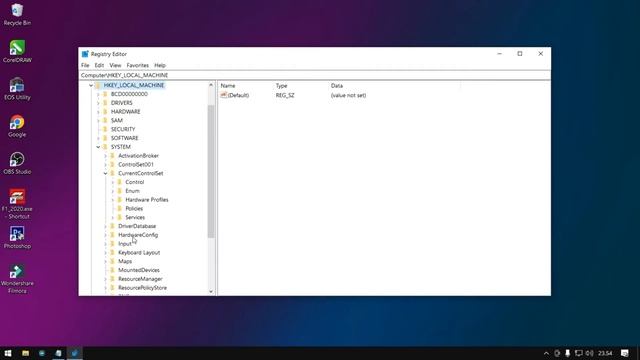This screenshot has width=640, height=360.
Task: Maximize the Registry Editor window
Action: (x=520, y=53)
